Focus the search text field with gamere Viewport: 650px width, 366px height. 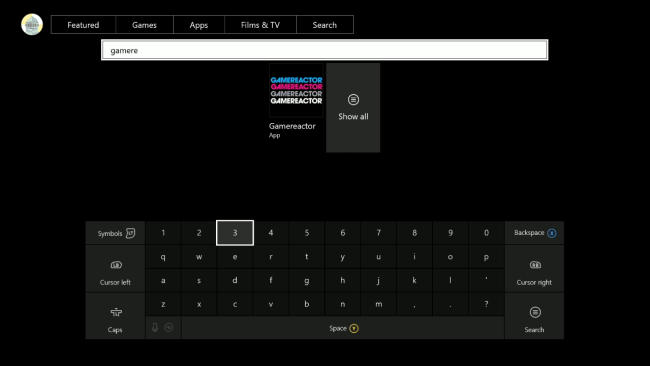pyautogui.click(x=325, y=50)
